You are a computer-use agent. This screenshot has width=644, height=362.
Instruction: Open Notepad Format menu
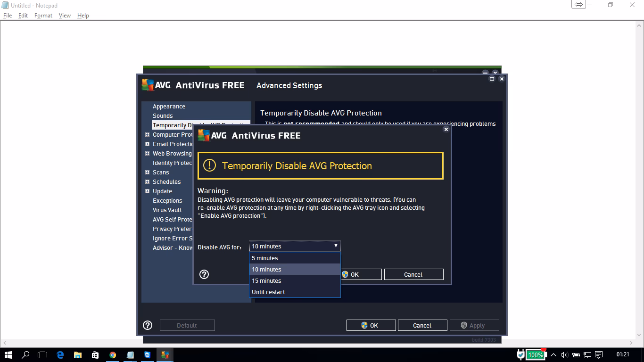43,16
